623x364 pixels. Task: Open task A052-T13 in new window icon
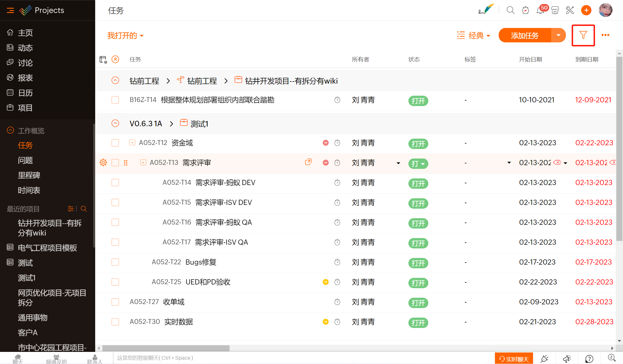(308, 162)
